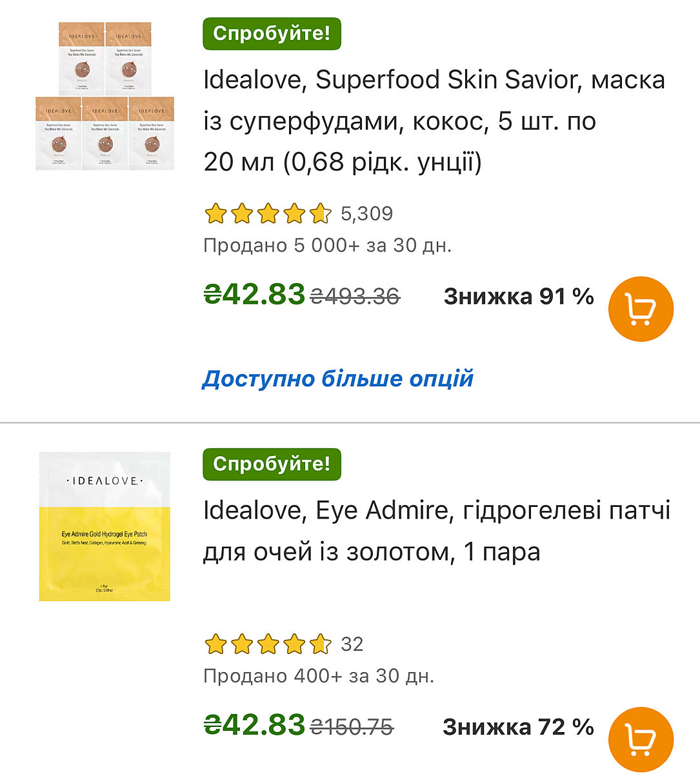Click the 'Спробуйте!' badge on the coconut mask
The height and width of the screenshot is (774, 700).
pyautogui.click(x=272, y=34)
